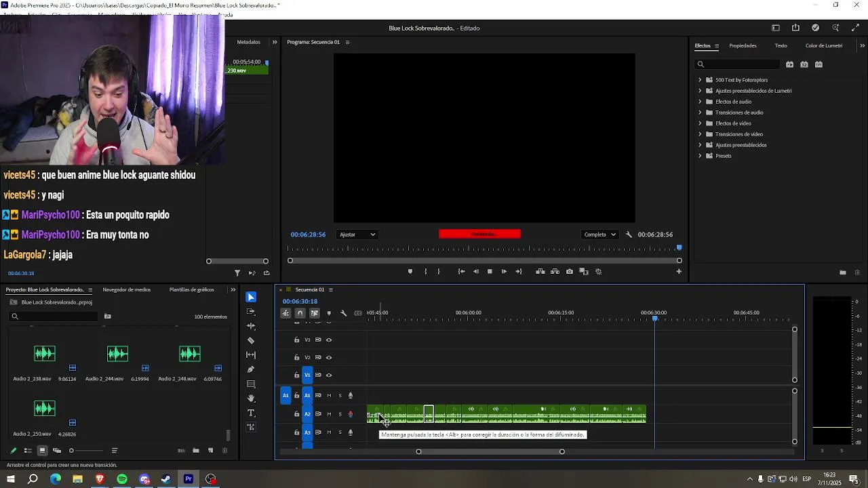Mute audio track A1
Viewport: 868px width, 488px height.
(x=329, y=396)
